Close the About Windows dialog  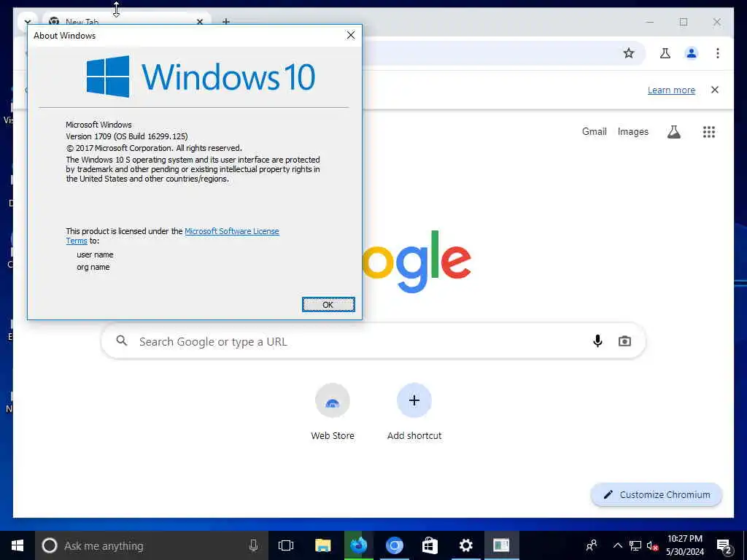(x=351, y=35)
